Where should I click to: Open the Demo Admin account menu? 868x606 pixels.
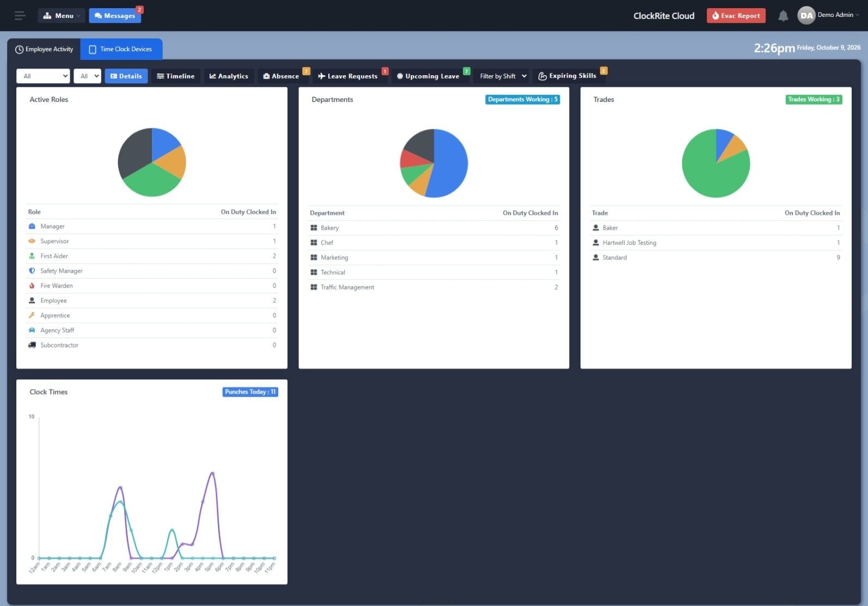[839, 15]
